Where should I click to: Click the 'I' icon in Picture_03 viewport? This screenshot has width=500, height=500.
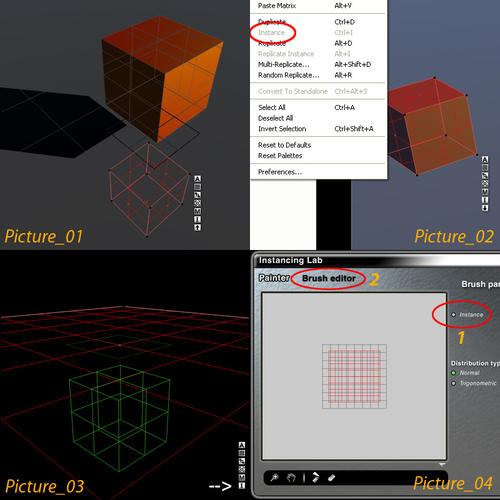[242, 485]
